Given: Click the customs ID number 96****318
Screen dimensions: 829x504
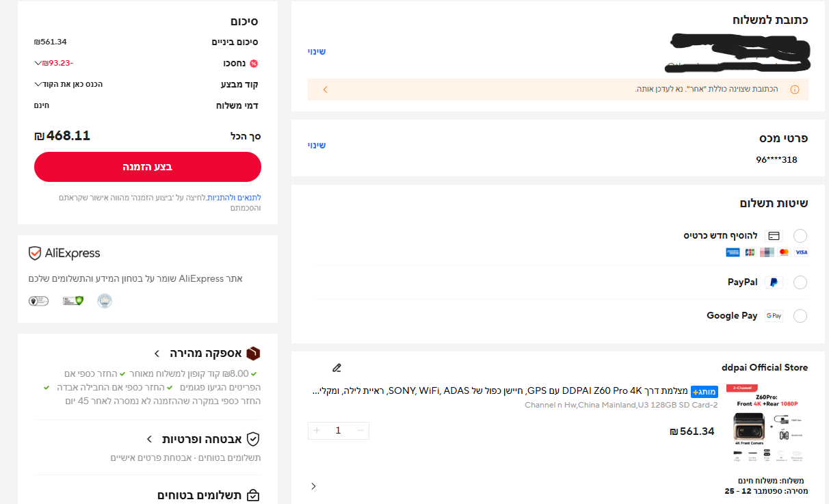Looking at the screenshot, I should coord(776,160).
